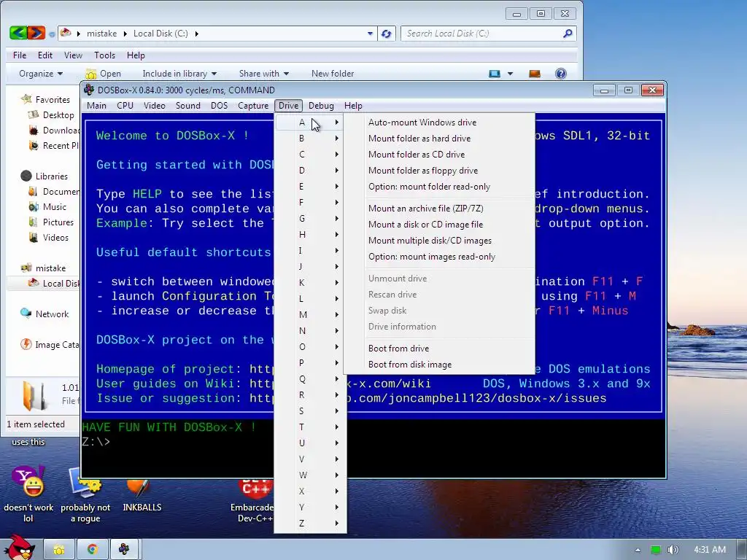
Task: Click the volume speaker tray icon
Action: pyautogui.click(x=673, y=550)
